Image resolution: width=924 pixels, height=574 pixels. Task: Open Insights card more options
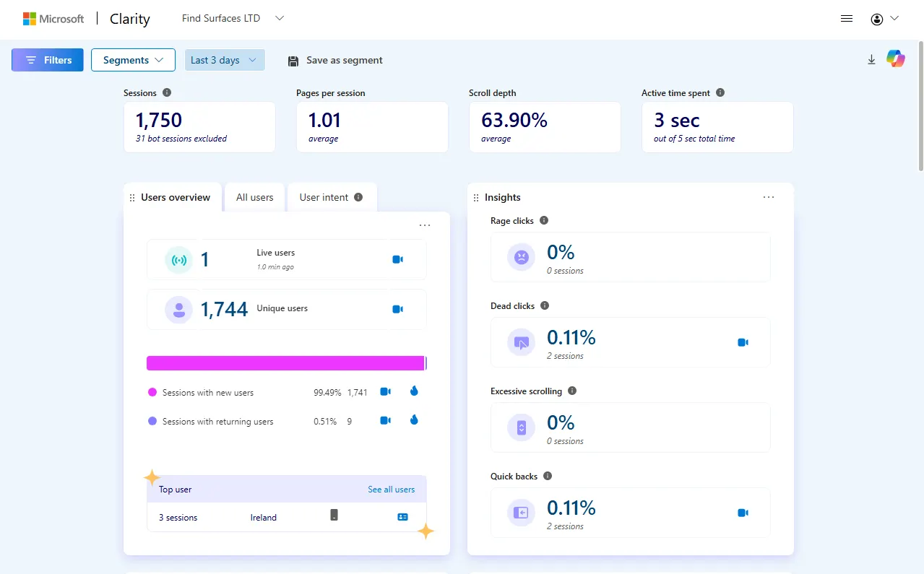(x=769, y=197)
